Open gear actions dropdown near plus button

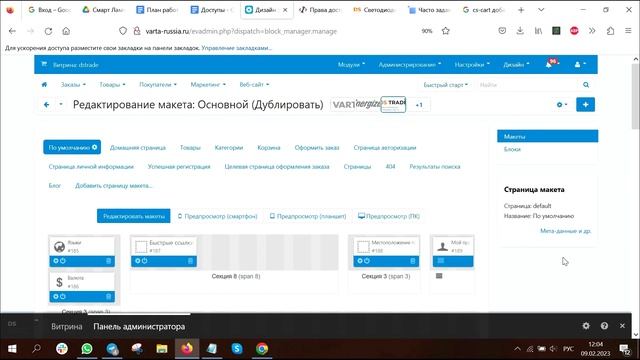tap(562, 104)
